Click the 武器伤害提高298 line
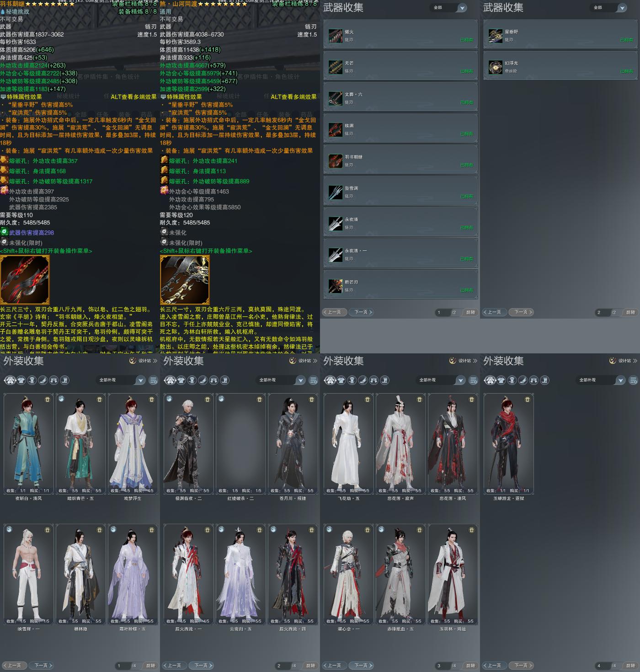Viewport: 640px width, 672px height. click(x=32, y=233)
